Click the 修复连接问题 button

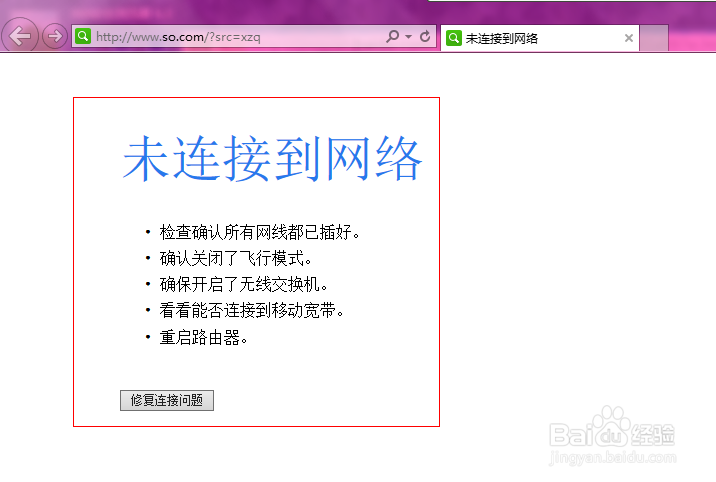[167, 400]
